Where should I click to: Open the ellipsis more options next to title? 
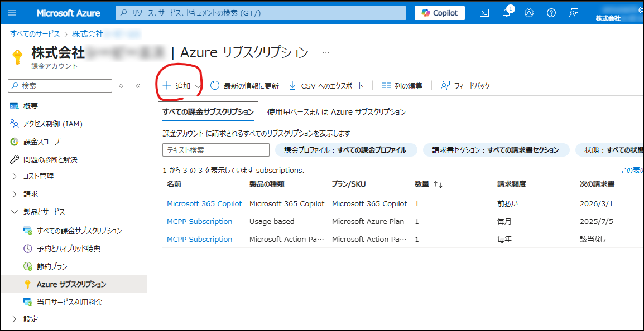326,52
